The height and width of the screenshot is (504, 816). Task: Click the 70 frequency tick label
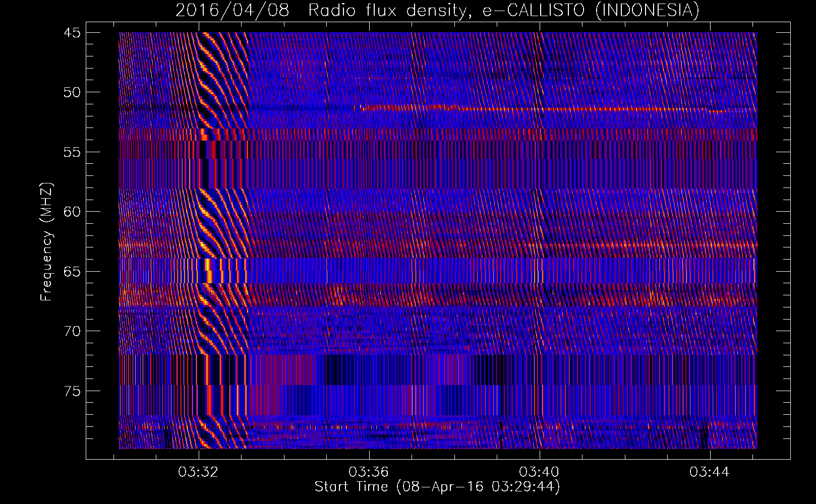coord(72,331)
